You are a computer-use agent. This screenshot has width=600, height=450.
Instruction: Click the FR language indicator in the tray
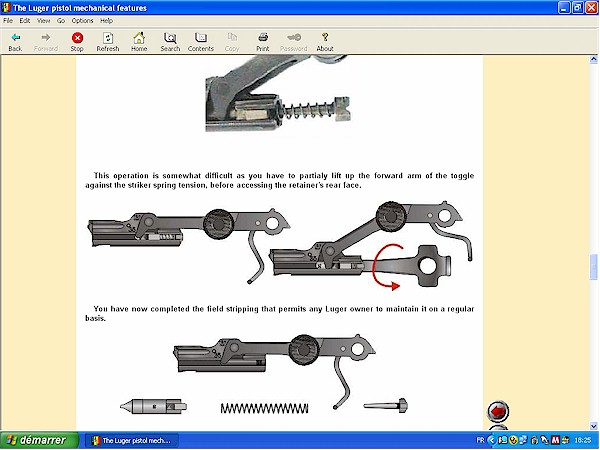click(x=480, y=440)
